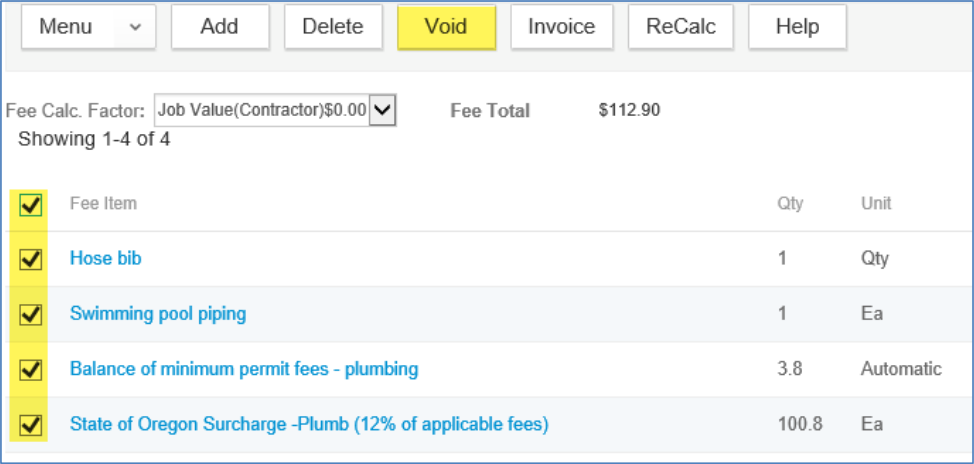Click the Fee Item column header
Viewport: 974px width, 464px height.
tap(103, 203)
